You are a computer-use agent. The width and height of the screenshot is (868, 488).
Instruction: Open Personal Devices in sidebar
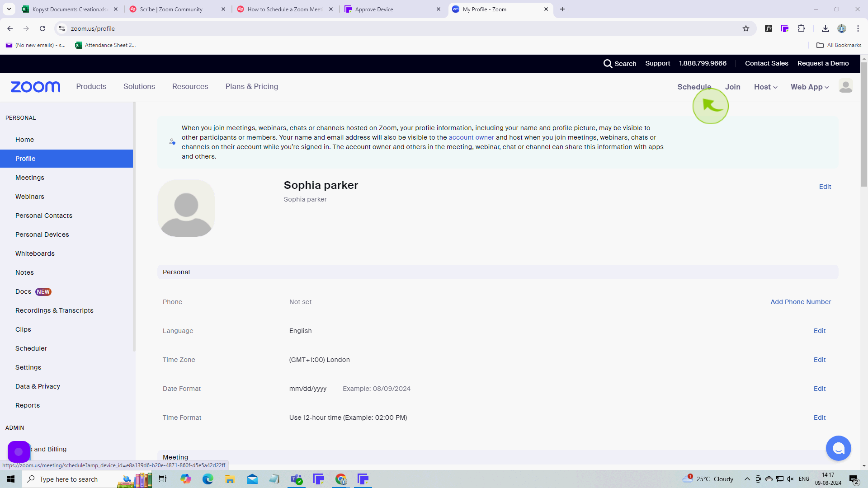[x=66, y=235]
